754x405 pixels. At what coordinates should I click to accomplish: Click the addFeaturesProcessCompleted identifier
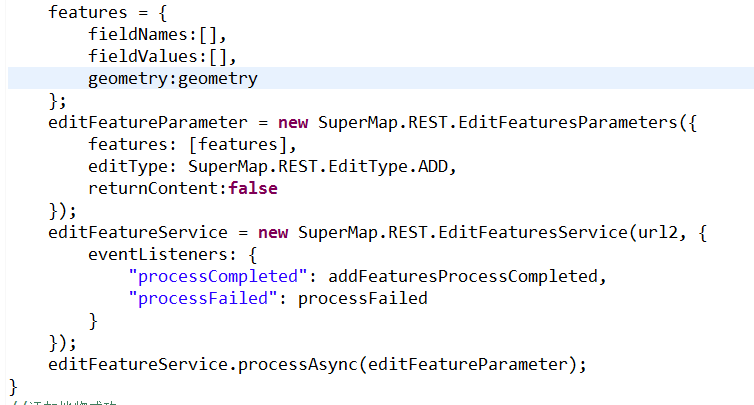[x=463, y=277]
